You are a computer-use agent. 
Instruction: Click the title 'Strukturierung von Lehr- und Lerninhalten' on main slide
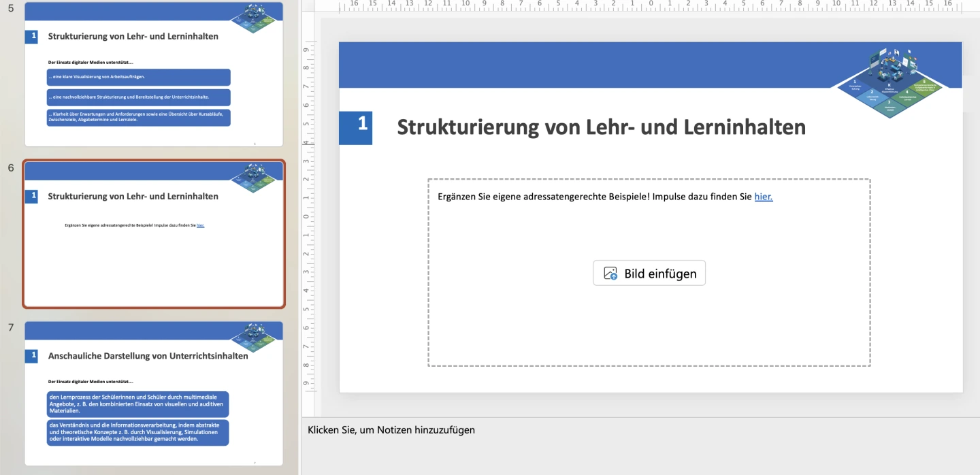pos(601,127)
